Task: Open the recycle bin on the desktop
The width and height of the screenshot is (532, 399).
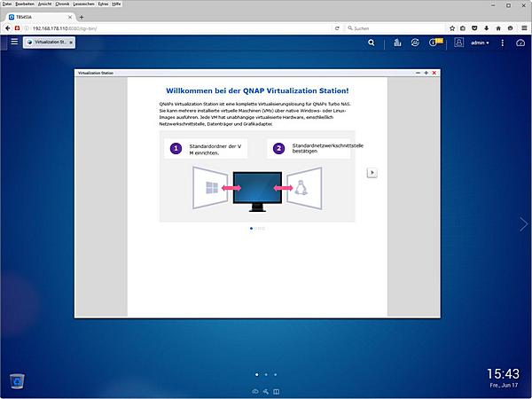Action: [x=17, y=381]
